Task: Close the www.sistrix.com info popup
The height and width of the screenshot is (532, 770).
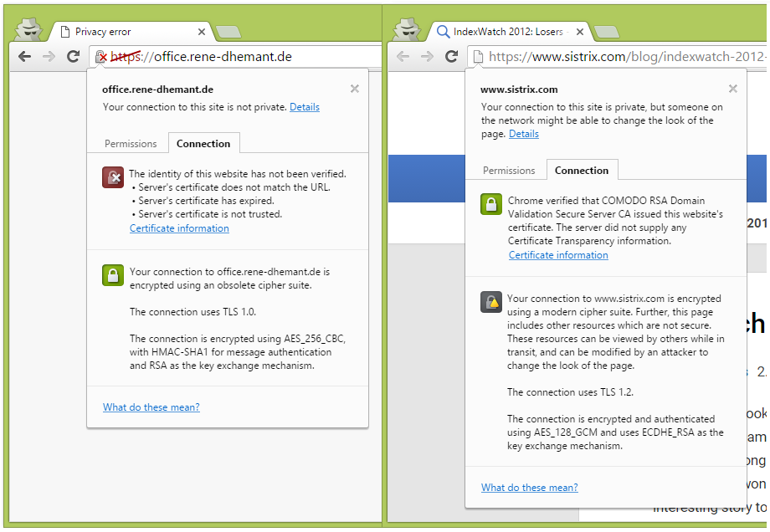Action: tap(732, 89)
